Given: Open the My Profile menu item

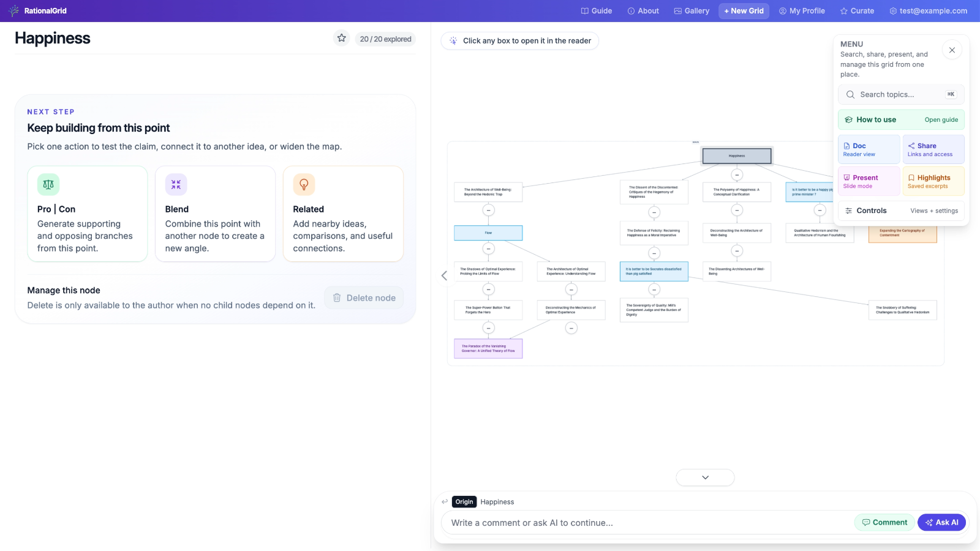Looking at the screenshot, I should point(802,10).
